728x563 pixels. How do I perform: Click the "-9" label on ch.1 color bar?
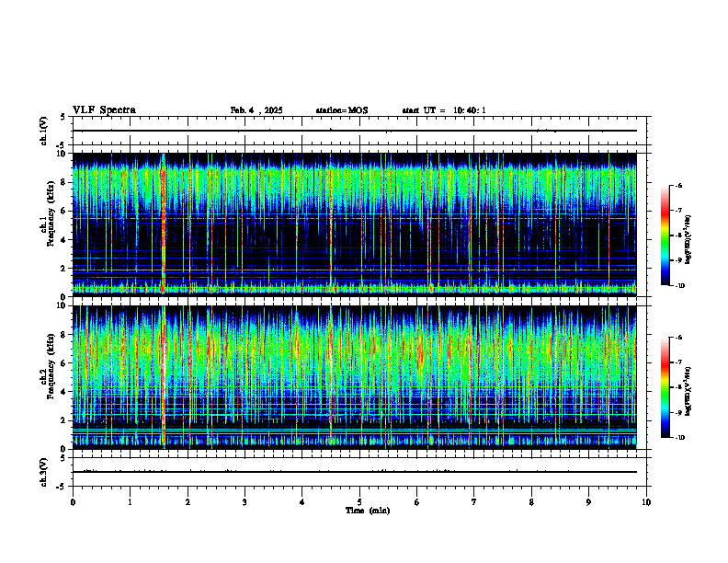pyautogui.click(x=678, y=260)
